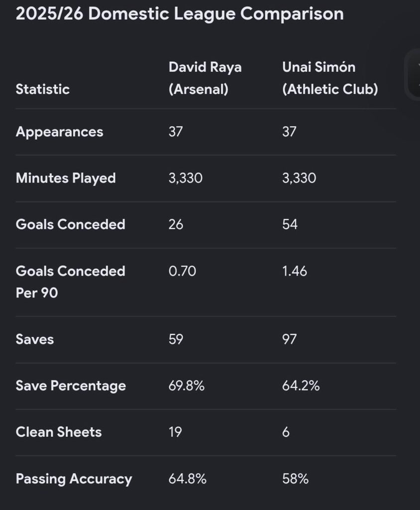
Task: Select the 2025/26 Domestic League Comparison title
Action: [180, 14]
